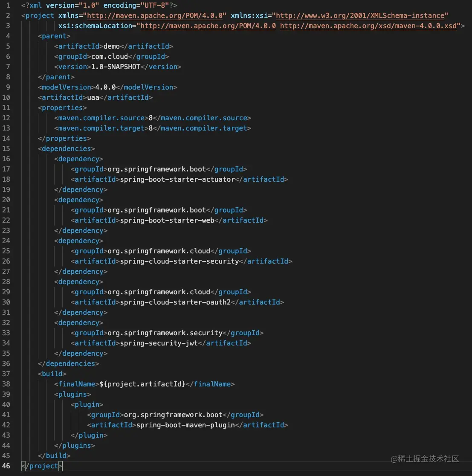Open the maven-4.0.0.xsd schema link
Screen dimensions: 472x476
pyautogui.click(x=368, y=26)
